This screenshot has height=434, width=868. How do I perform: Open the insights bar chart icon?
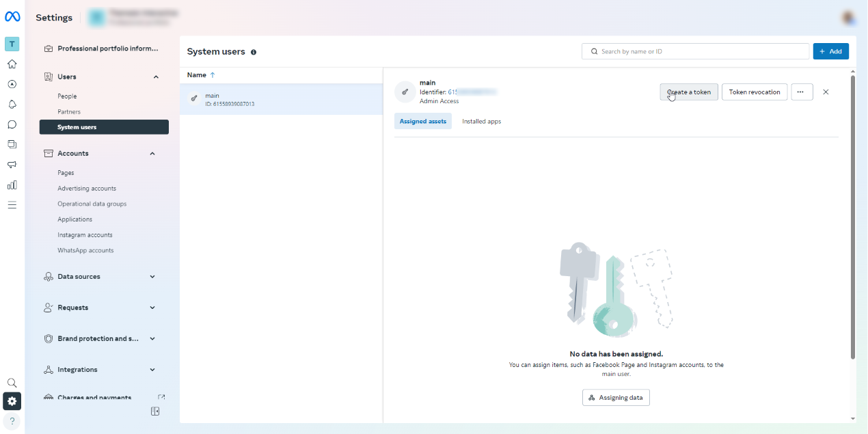(12, 185)
